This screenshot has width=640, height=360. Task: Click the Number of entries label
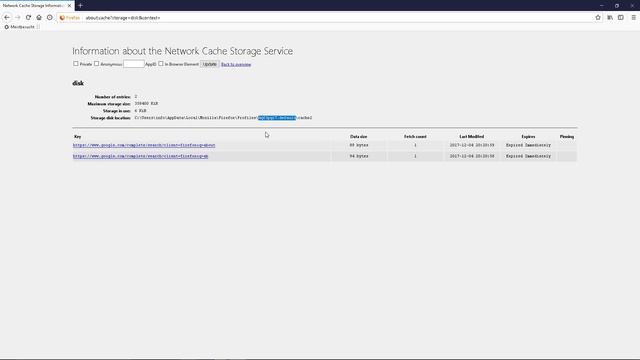[x=113, y=97]
